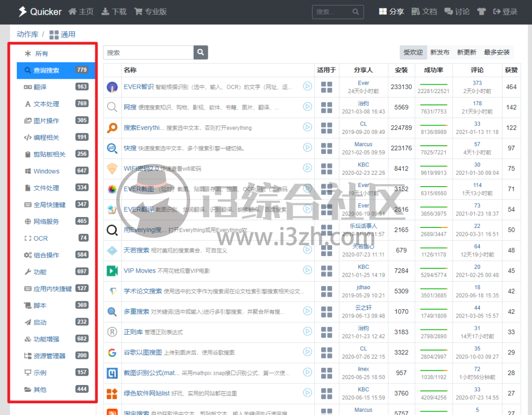Screen dimensions: 532x415
Task: Focus the action library search field
Action: [148, 53]
